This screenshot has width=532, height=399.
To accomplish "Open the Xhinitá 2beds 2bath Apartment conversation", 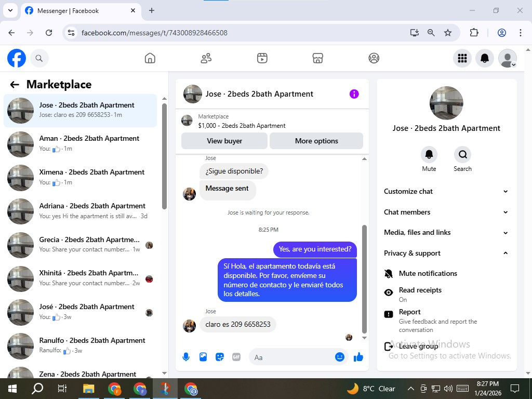I will pos(81,278).
